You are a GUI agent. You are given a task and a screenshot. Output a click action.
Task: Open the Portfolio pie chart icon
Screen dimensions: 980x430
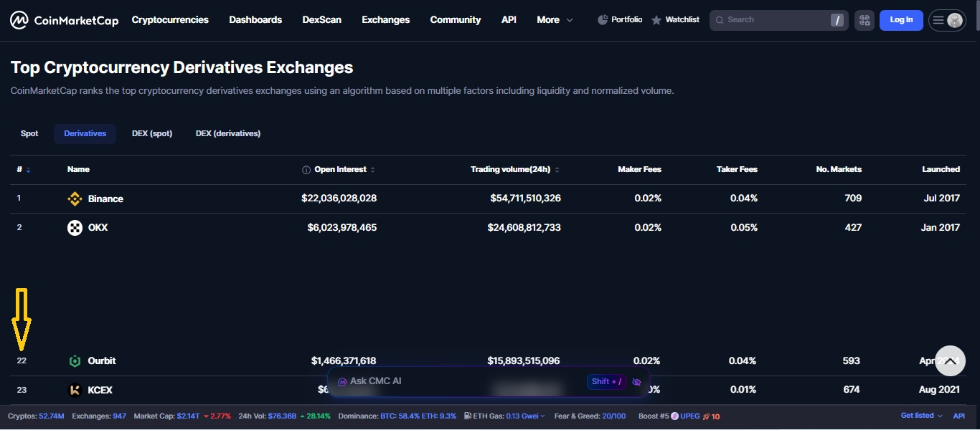603,20
